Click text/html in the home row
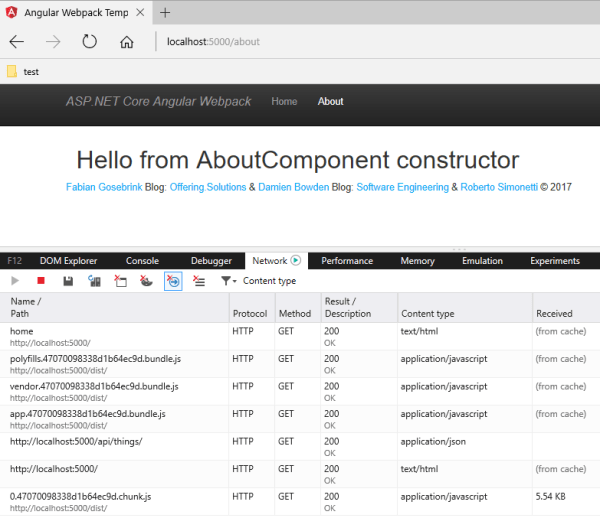This screenshot has width=600, height=518. [x=419, y=331]
